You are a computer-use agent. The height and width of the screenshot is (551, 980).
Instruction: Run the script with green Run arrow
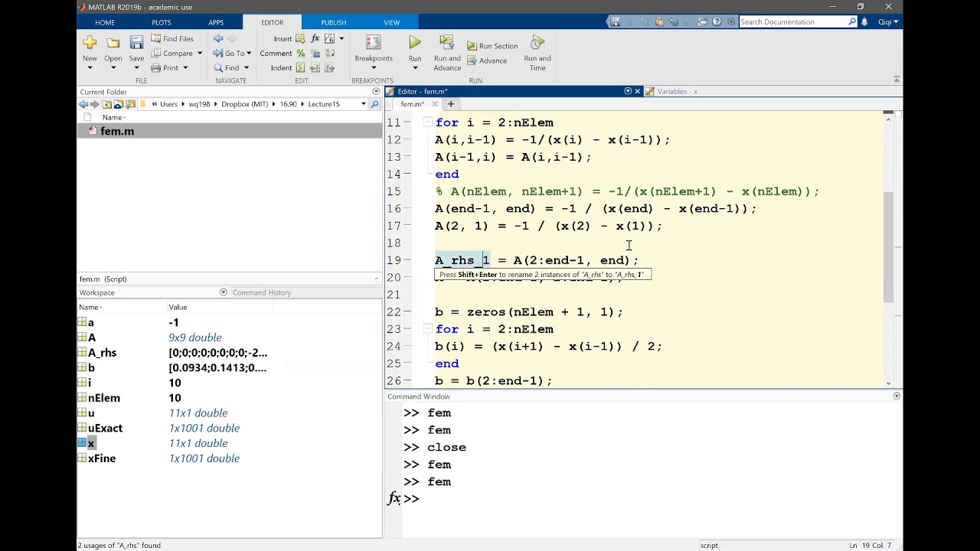[415, 43]
